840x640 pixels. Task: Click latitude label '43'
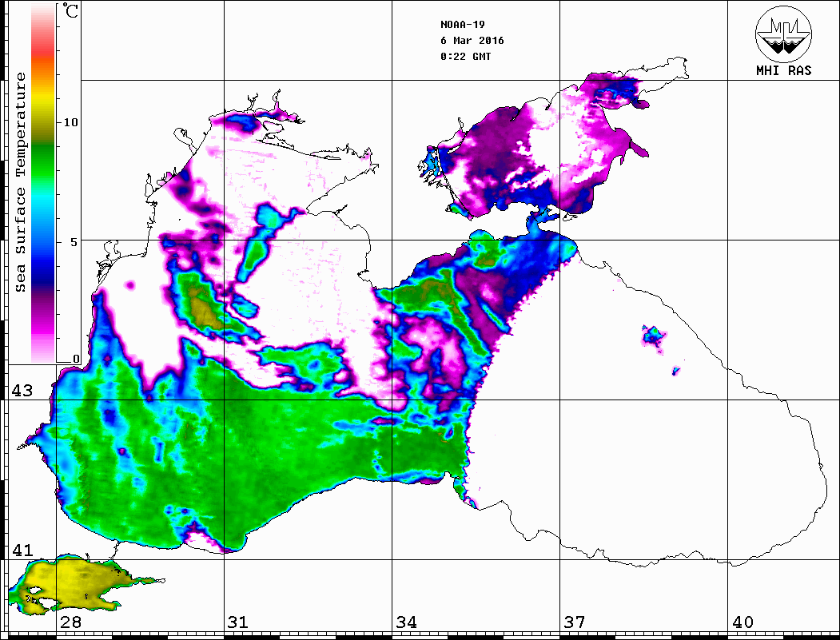22,391
